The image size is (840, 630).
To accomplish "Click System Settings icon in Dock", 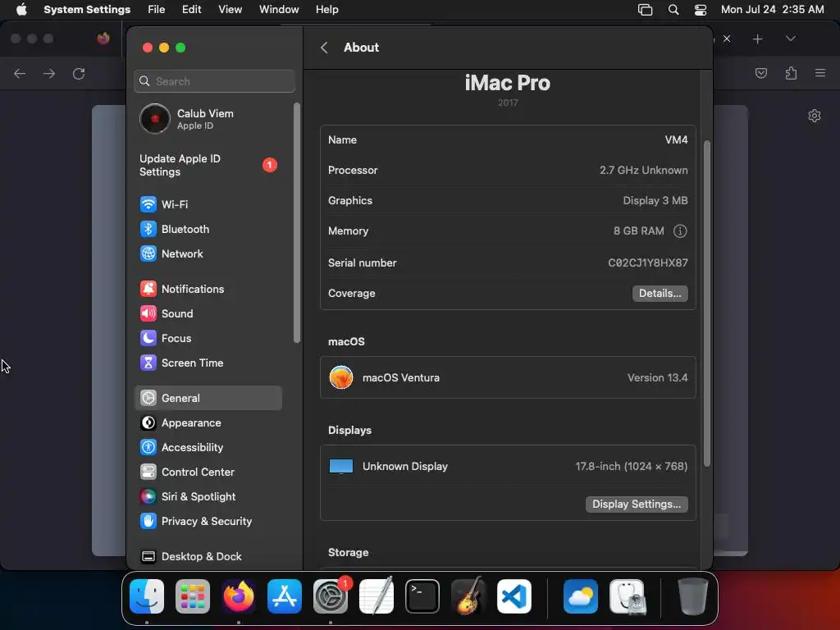I will [x=331, y=596].
